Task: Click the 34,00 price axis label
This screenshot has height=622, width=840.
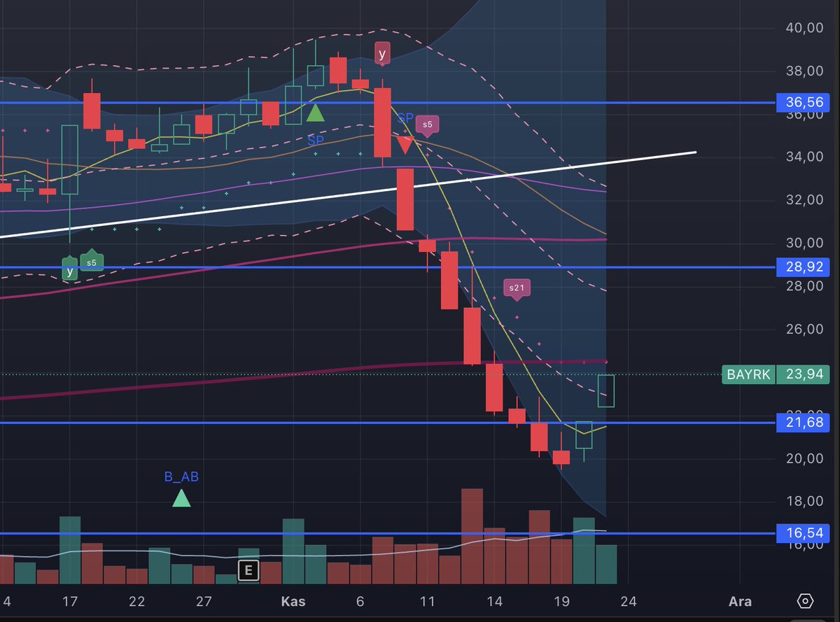Action: coord(804,157)
